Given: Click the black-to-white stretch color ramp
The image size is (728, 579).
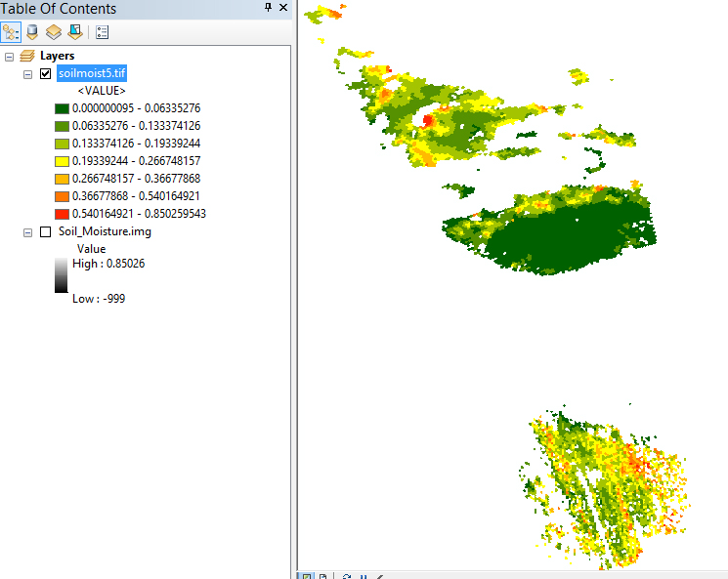Looking at the screenshot, I should click(x=62, y=275).
